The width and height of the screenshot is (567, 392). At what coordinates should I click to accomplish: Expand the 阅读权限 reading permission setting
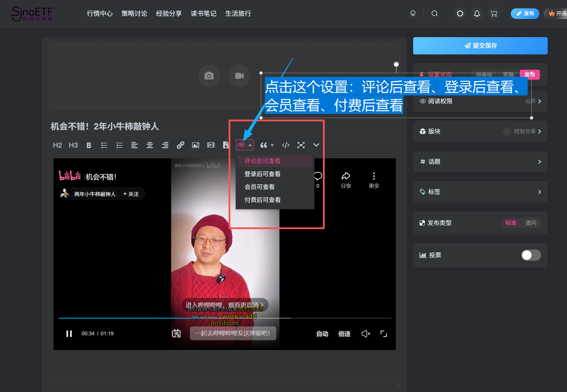pos(539,101)
